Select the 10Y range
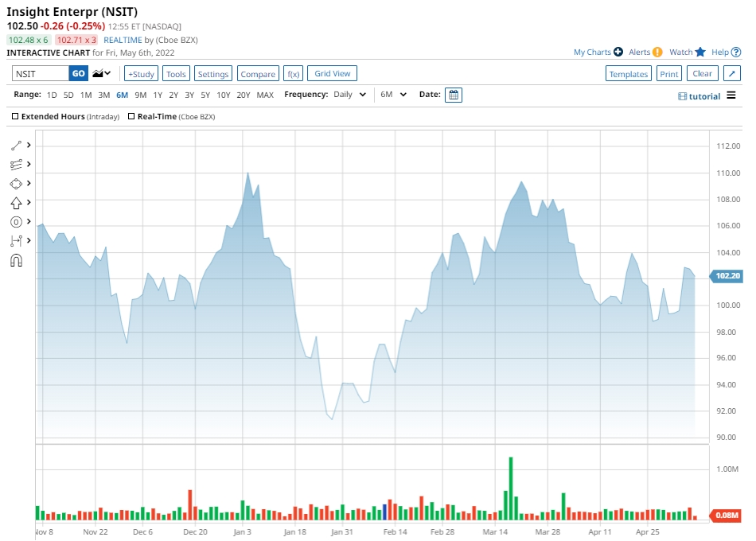The width and height of the screenshot is (756, 541). pyautogui.click(x=224, y=95)
